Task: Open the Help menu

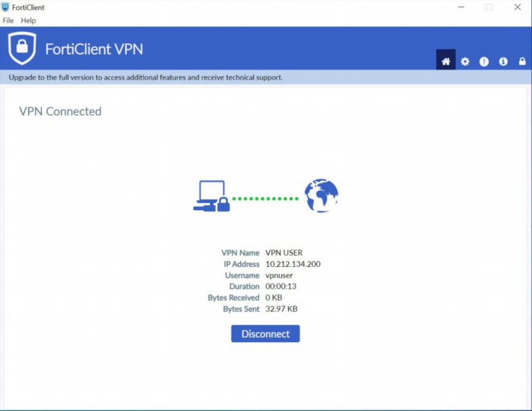Action: coord(28,21)
